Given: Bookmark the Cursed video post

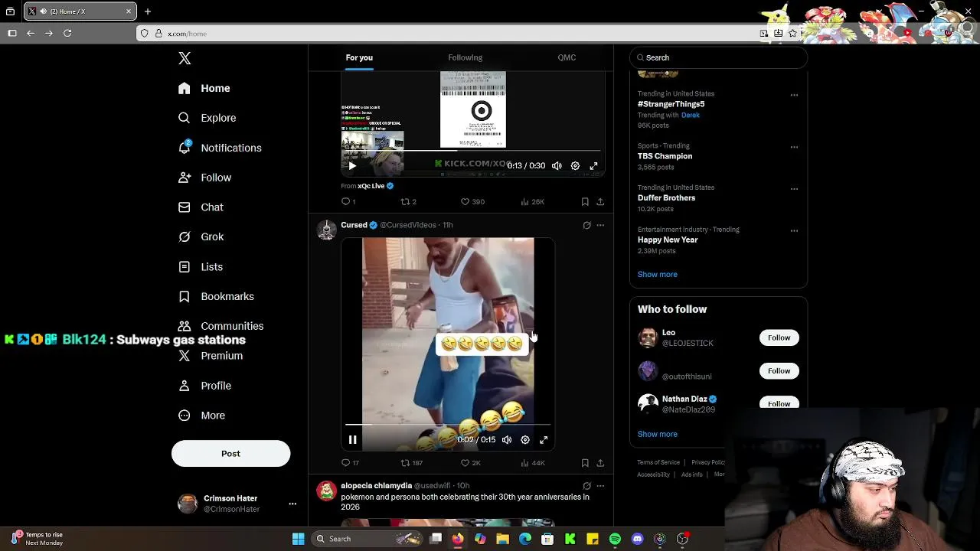Looking at the screenshot, I should [585, 463].
